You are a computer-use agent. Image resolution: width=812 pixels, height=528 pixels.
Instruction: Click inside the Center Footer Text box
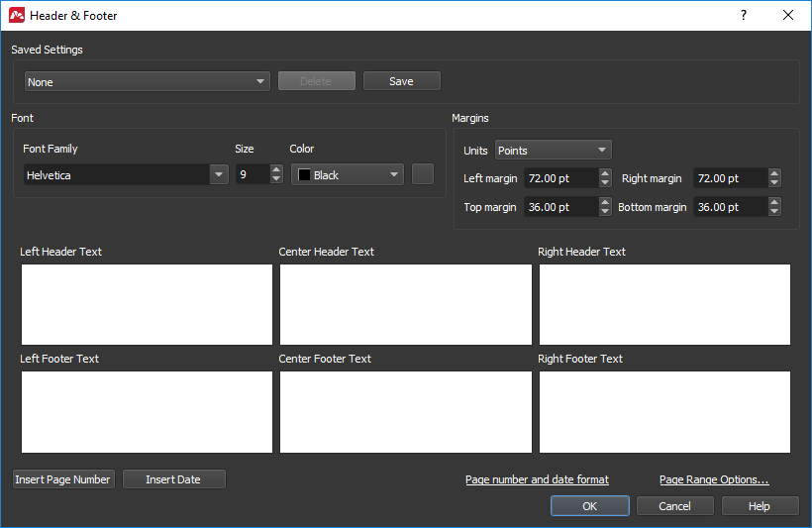(405, 411)
